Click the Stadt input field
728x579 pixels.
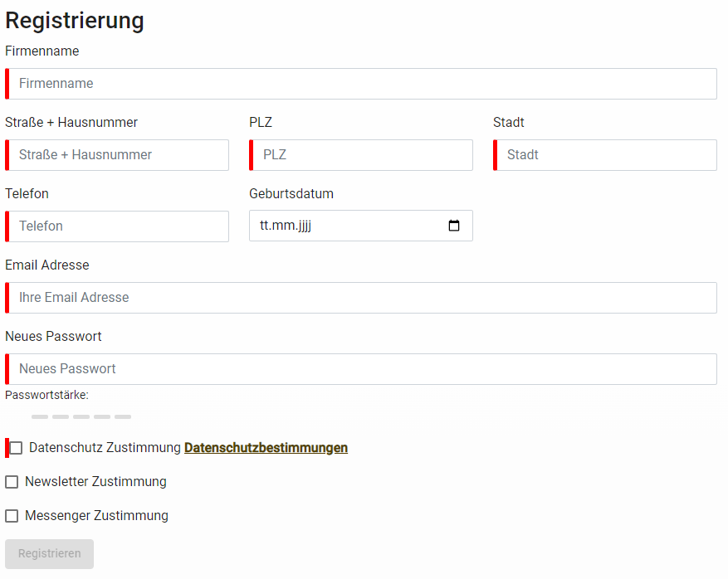tap(606, 155)
